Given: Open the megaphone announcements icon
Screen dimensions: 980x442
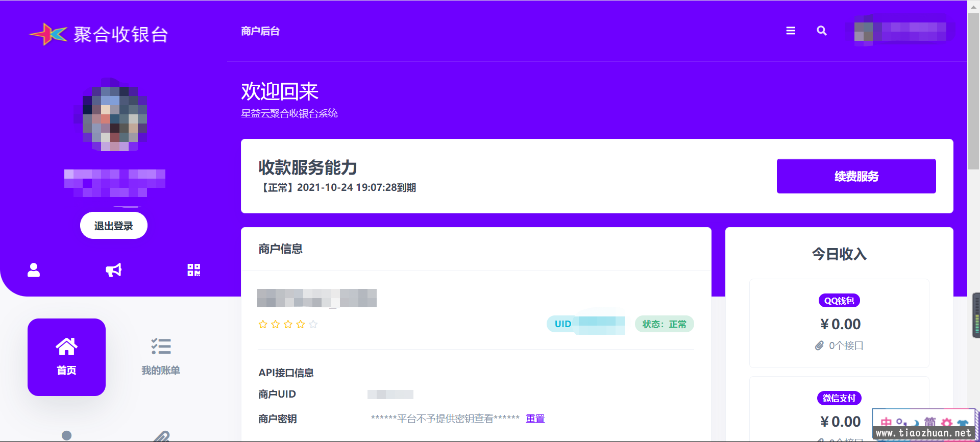Looking at the screenshot, I should [113, 270].
